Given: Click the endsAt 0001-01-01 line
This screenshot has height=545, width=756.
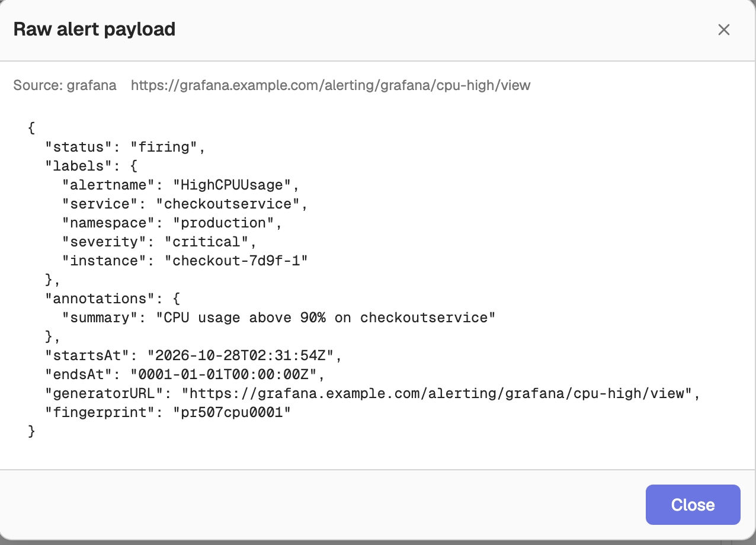Looking at the screenshot, I should pos(185,374).
